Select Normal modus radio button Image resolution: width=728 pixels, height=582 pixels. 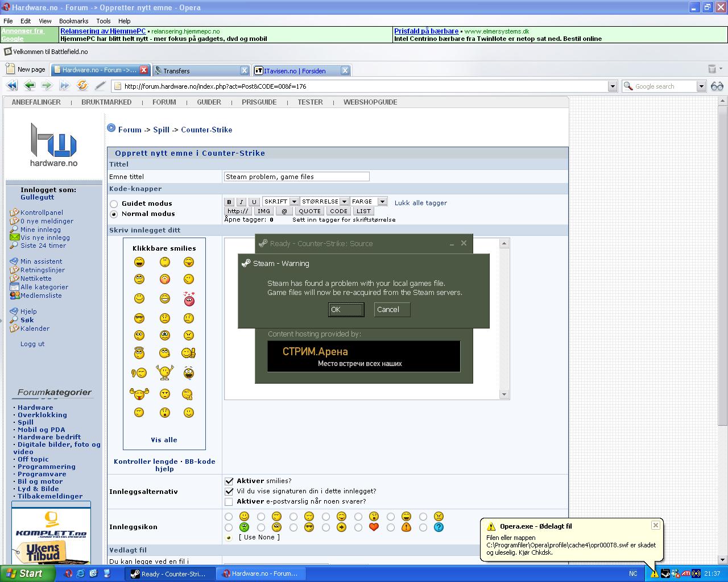pyautogui.click(x=114, y=214)
